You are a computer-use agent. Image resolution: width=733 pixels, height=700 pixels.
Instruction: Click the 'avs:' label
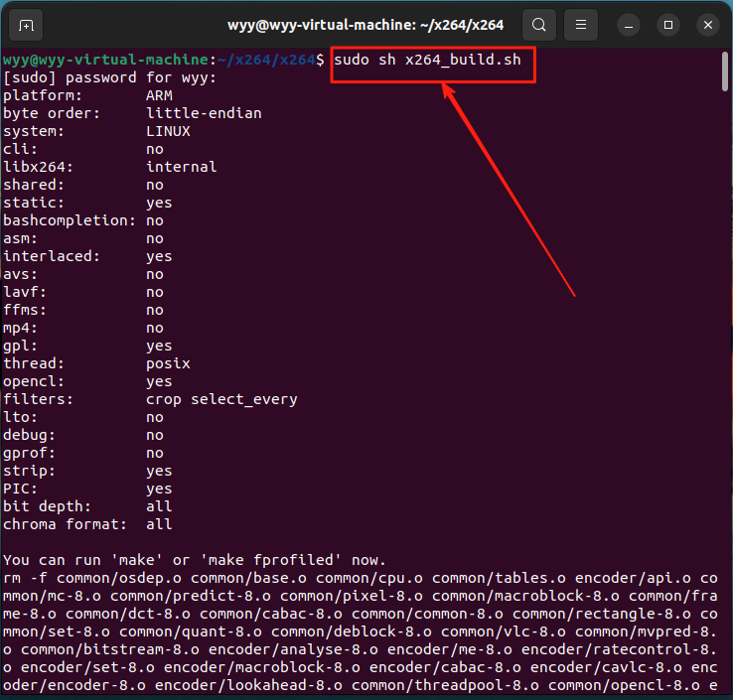click(20, 274)
